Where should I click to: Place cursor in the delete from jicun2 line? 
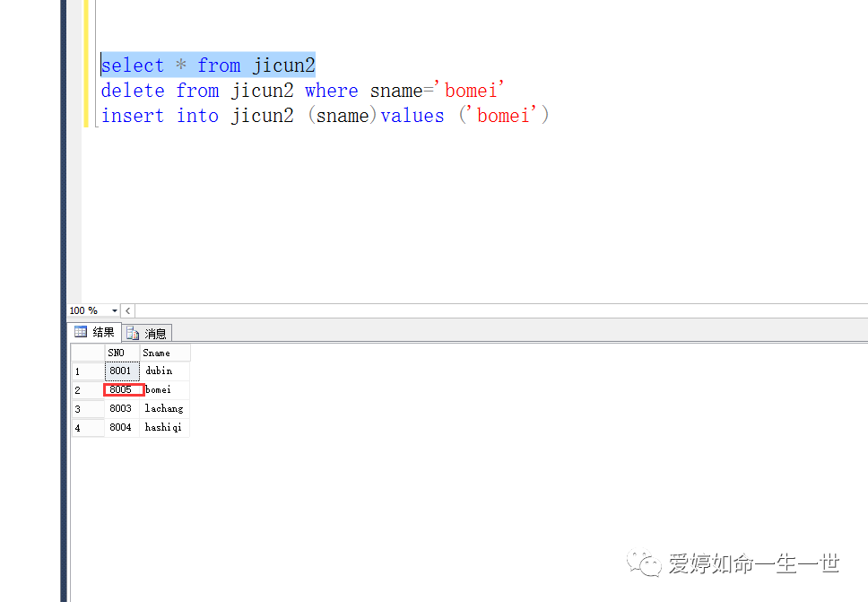click(x=302, y=91)
